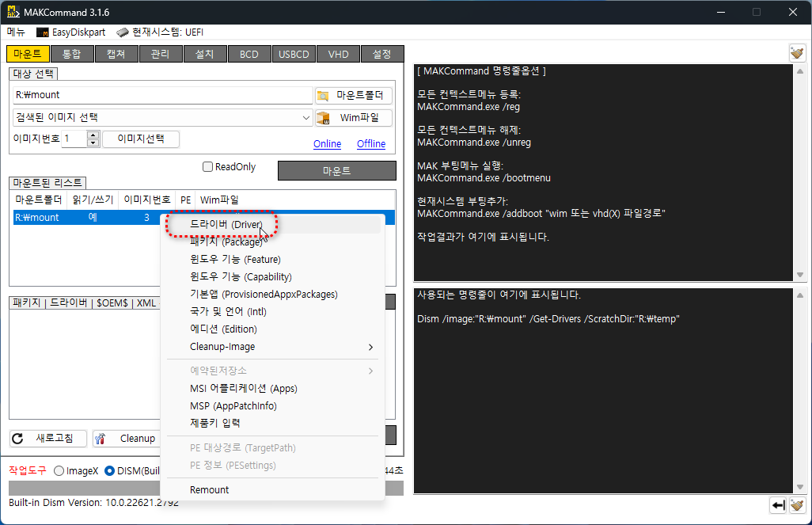Open the Offline link
Screen dimensions: 812x525
pyautogui.click(x=371, y=143)
